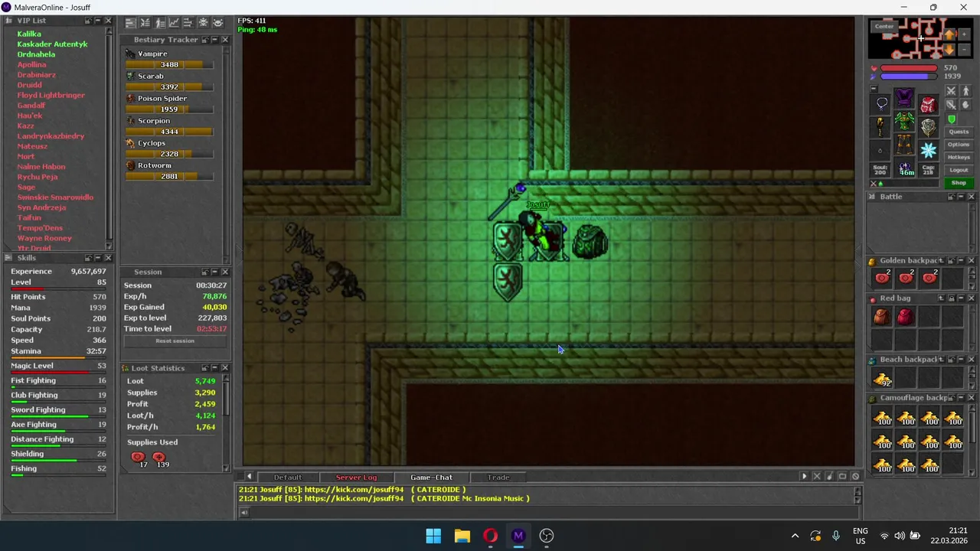Click the red health bar
The width and height of the screenshot is (980, 551).
(909, 67)
